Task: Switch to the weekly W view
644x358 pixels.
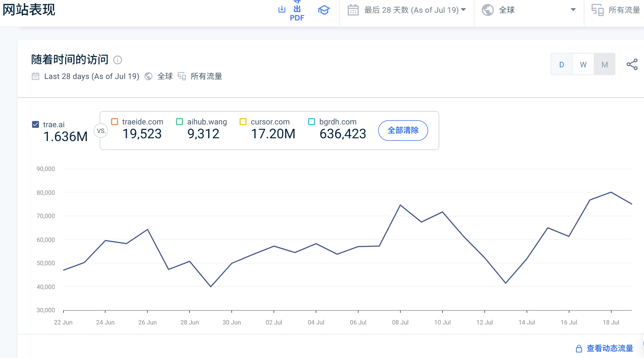Action: point(583,65)
